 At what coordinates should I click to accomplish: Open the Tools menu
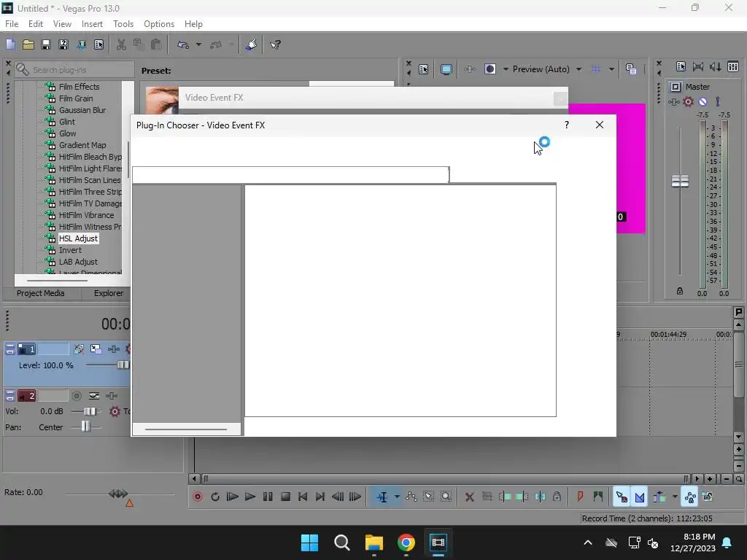tap(123, 24)
